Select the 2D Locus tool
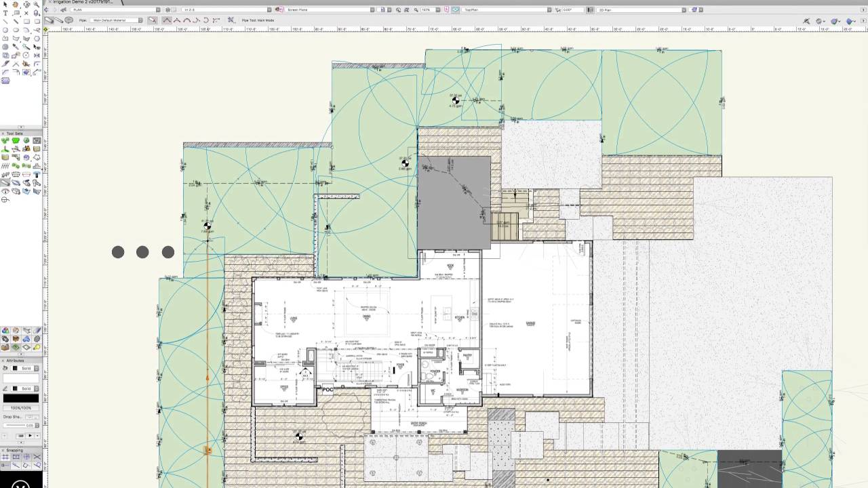Screen dimensions: 868x488 pos(26,13)
